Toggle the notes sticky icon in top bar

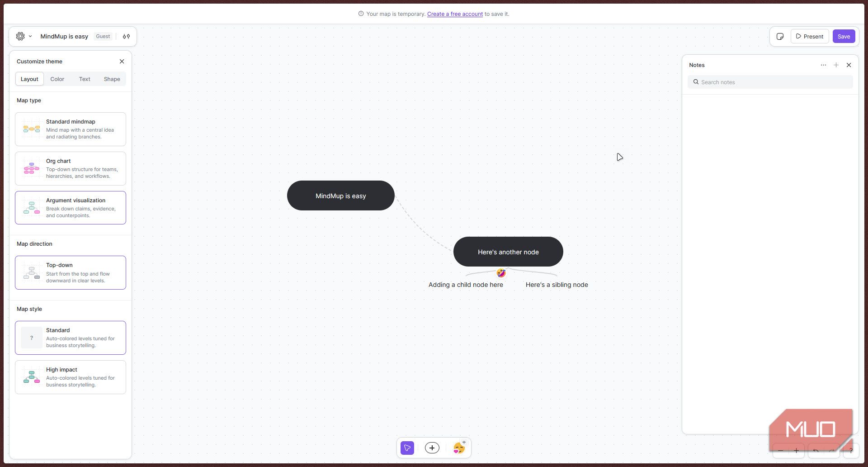click(x=780, y=36)
